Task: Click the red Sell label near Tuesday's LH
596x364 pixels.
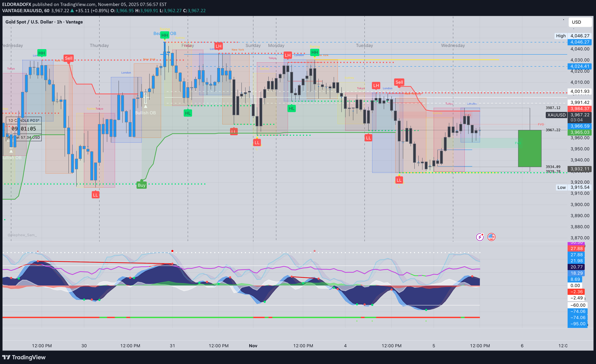Action: (399, 82)
